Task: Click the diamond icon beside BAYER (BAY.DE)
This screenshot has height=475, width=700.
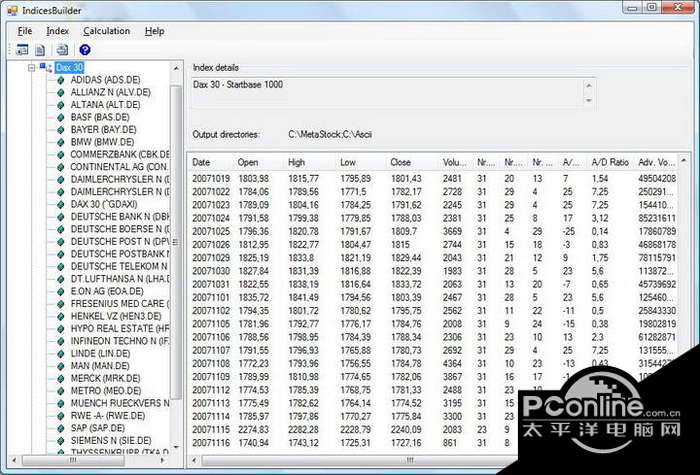Action: click(61, 130)
